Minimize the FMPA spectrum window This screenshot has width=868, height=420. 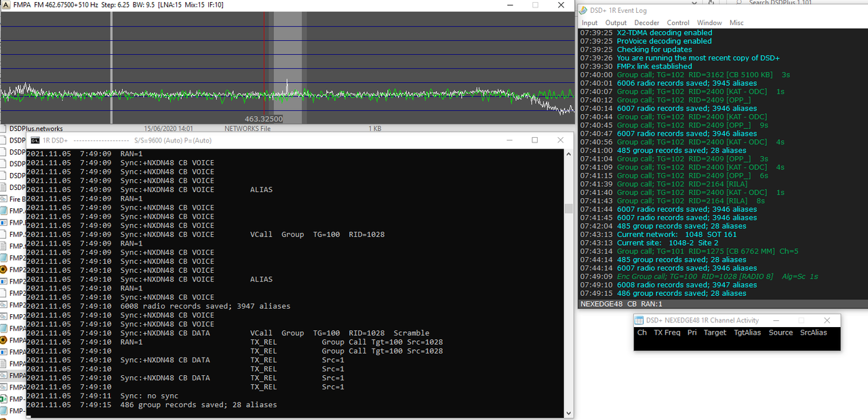point(510,5)
